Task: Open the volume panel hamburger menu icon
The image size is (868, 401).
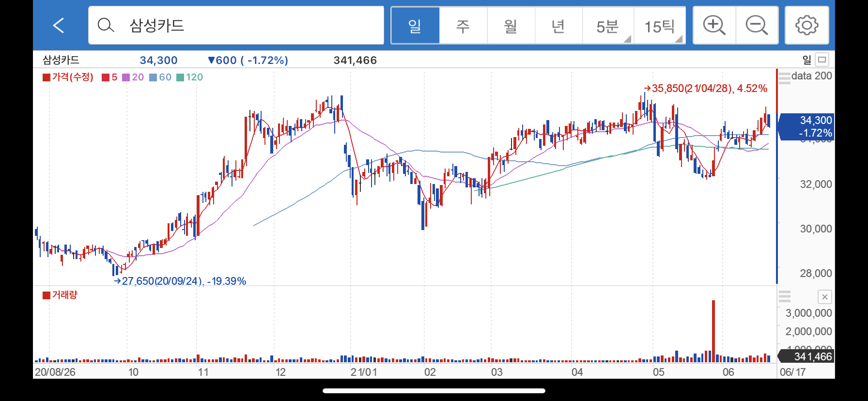Action: (x=784, y=296)
